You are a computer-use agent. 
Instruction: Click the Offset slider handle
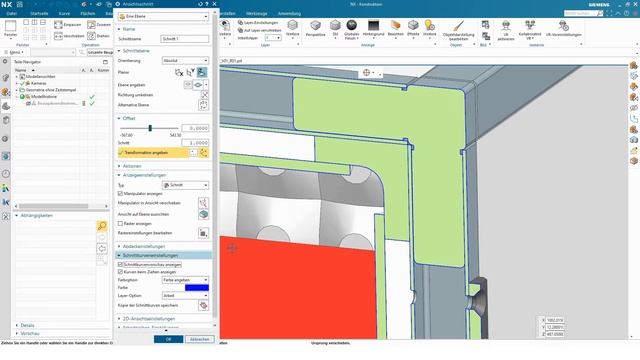150,128
